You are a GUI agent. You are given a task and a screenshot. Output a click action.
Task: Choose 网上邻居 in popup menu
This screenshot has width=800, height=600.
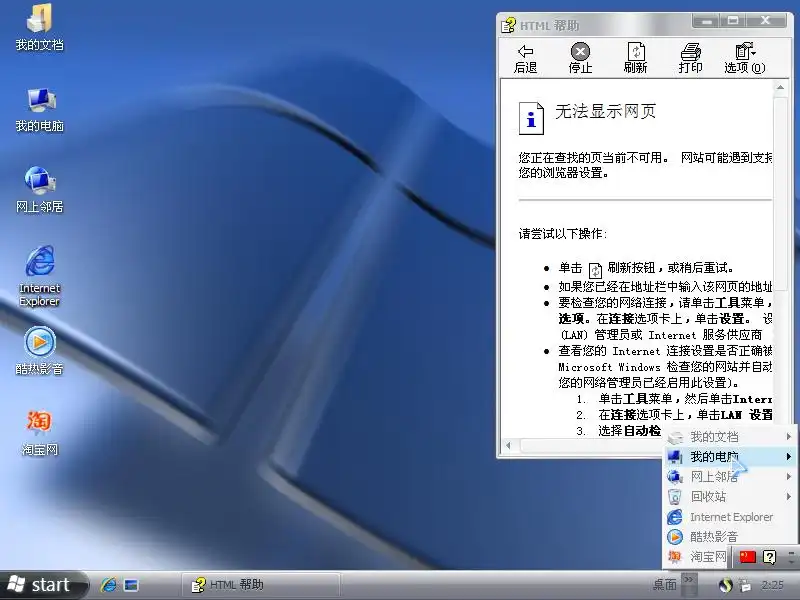(x=730, y=477)
